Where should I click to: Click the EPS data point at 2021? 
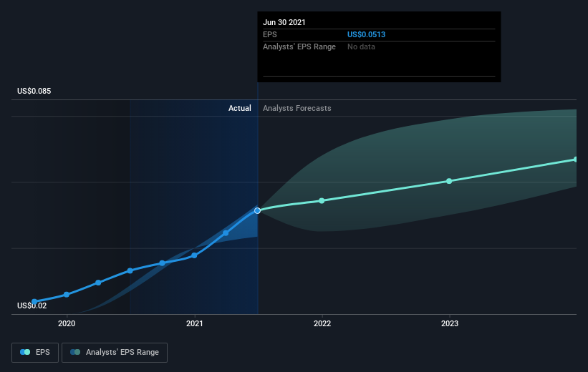tap(194, 255)
